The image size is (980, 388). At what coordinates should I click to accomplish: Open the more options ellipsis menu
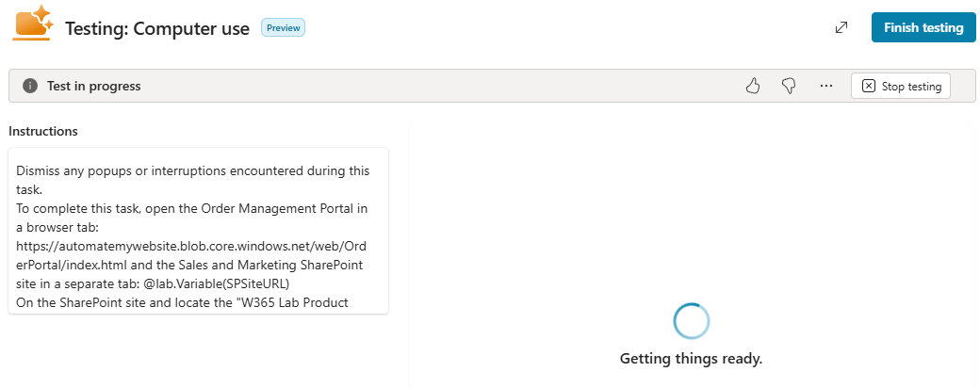point(826,87)
